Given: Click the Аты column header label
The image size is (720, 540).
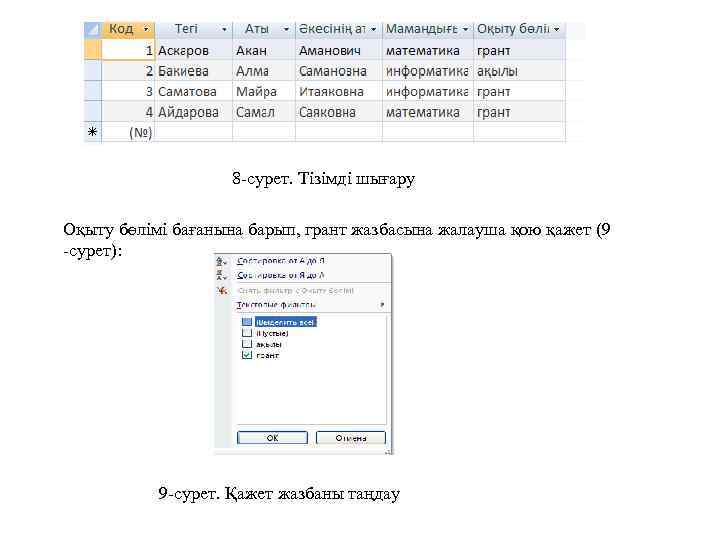Looking at the screenshot, I should click(x=256, y=29).
